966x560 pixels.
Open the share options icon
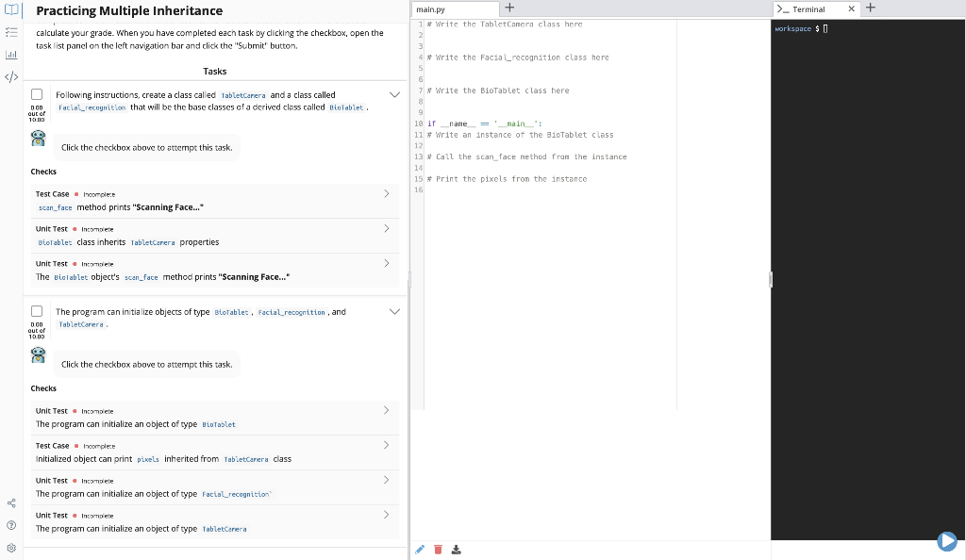pos(10,502)
